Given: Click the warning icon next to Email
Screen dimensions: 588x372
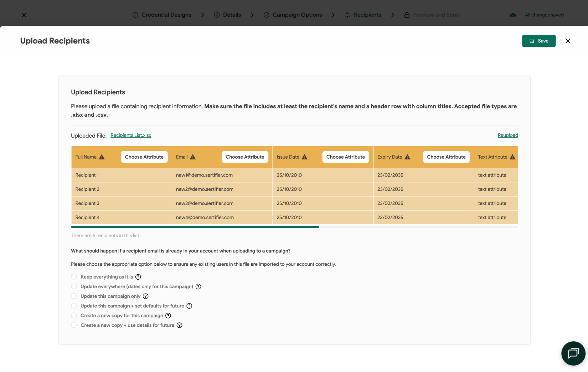Looking at the screenshot, I should (x=192, y=157).
